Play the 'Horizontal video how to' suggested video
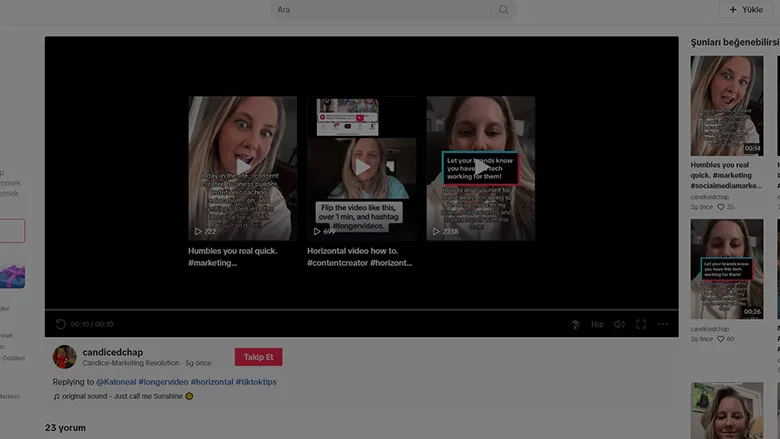 point(362,168)
